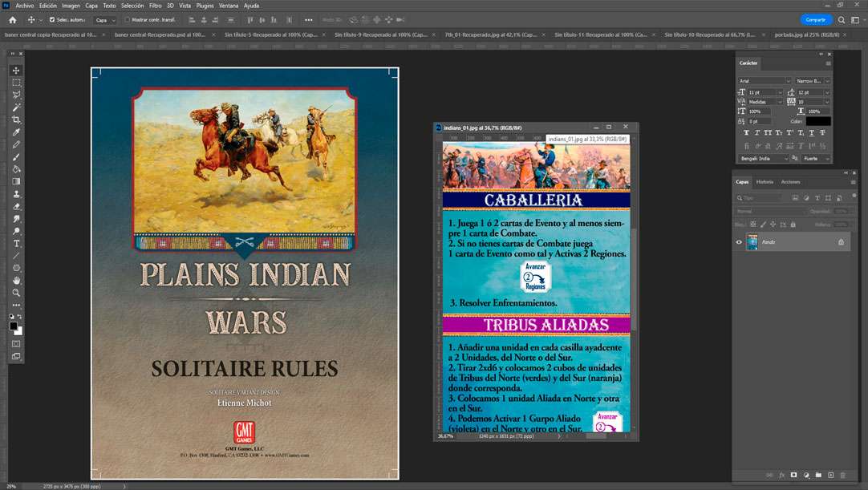Open the Search magnifier icon at top right
Screen dimensions: 868x490
click(x=842, y=20)
